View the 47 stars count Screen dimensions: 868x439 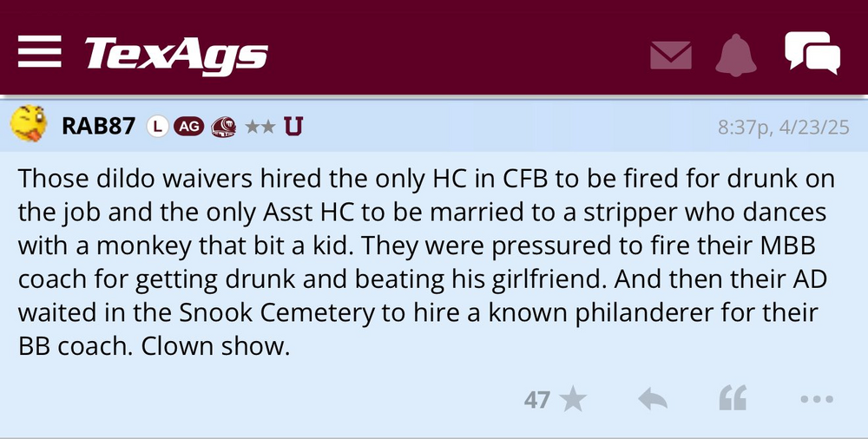(537, 400)
